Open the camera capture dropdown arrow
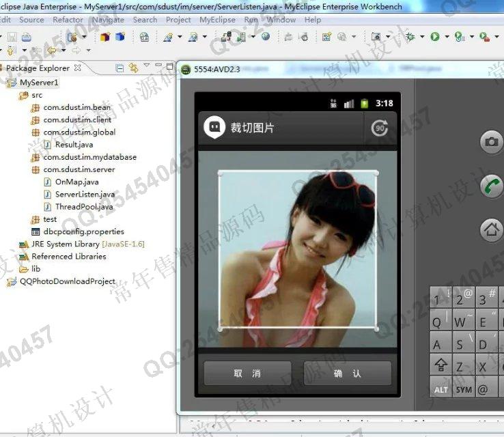Viewport: 504px width, 437px height. (388, 37)
